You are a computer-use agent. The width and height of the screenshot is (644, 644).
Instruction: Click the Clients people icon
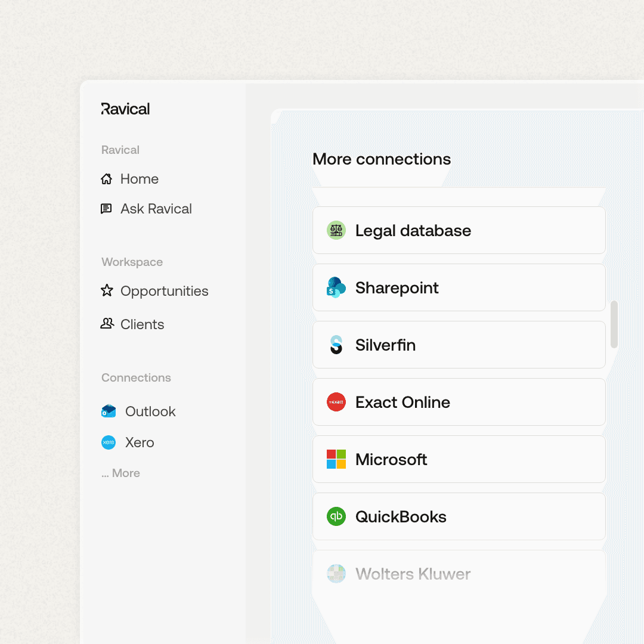[107, 324]
